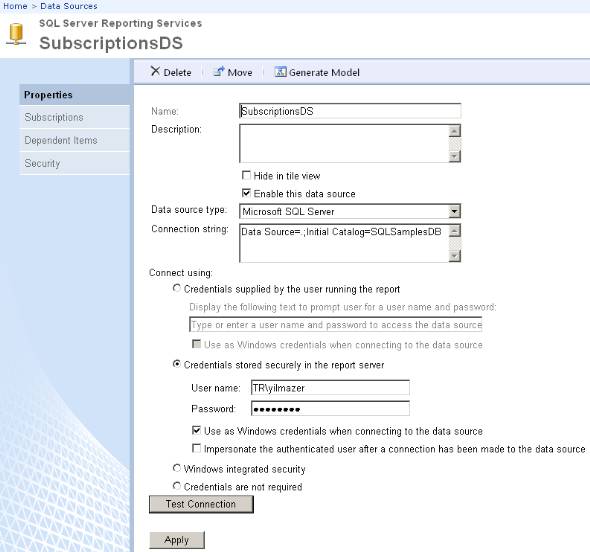
Task: Open the Data Sources breadcrumb link
Action: (x=69, y=6)
